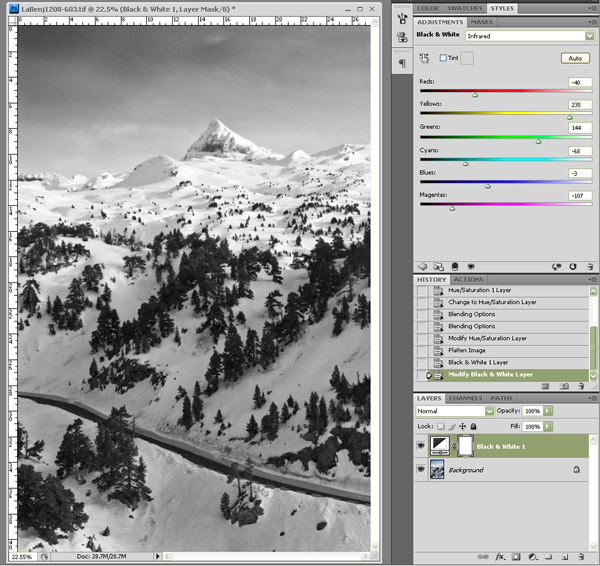Create new layer icon

pyautogui.click(x=565, y=556)
